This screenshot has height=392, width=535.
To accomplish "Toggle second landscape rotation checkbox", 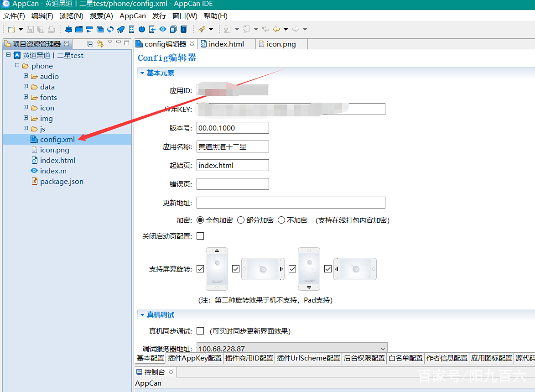I will tap(236, 269).
